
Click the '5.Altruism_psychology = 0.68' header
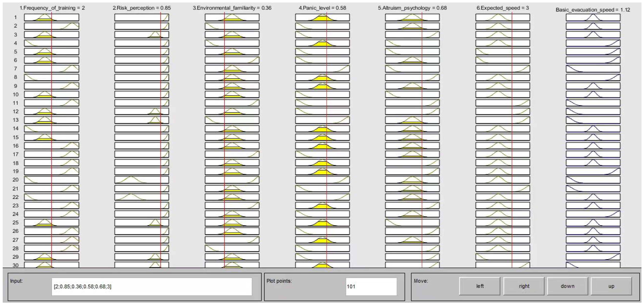pos(412,8)
